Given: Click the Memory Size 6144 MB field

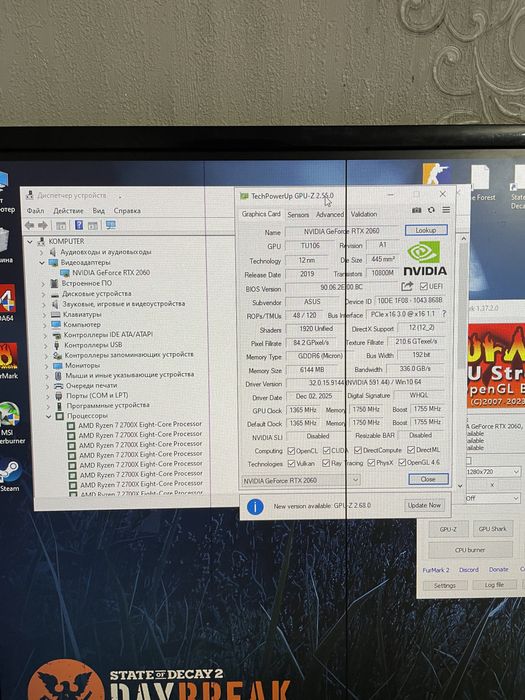Looking at the screenshot, I should (x=312, y=370).
